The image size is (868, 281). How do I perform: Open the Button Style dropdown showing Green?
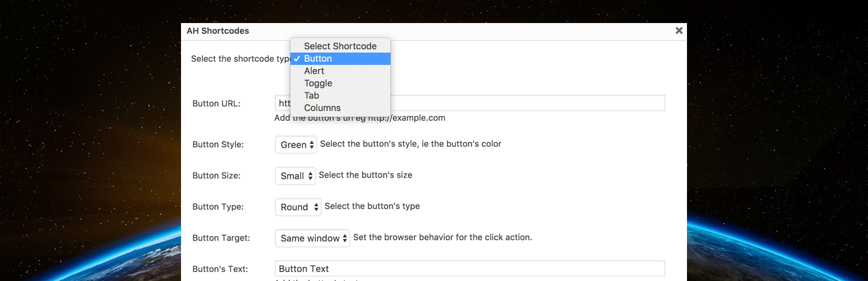296,144
